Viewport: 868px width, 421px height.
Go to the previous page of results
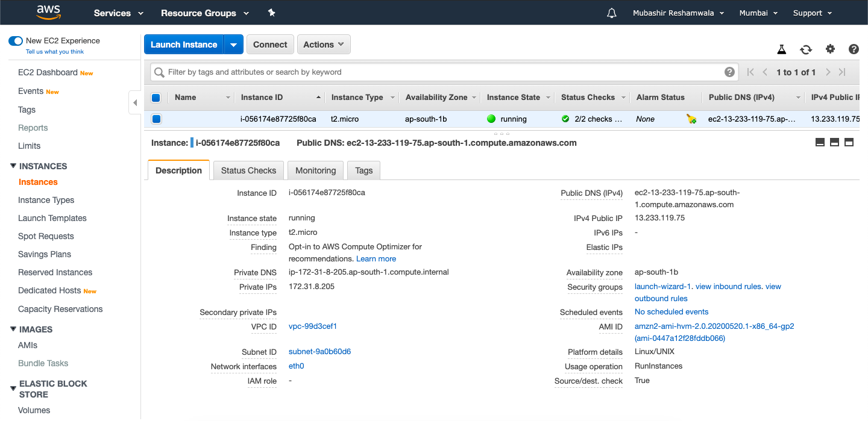[765, 72]
